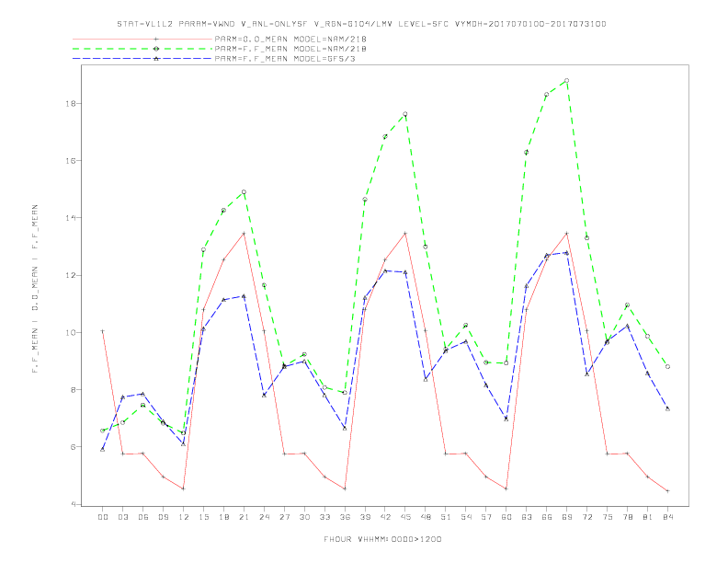Screen dimensions: 728x563
Task: Click x-axis tick label 39
Action: [x=365, y=517]
